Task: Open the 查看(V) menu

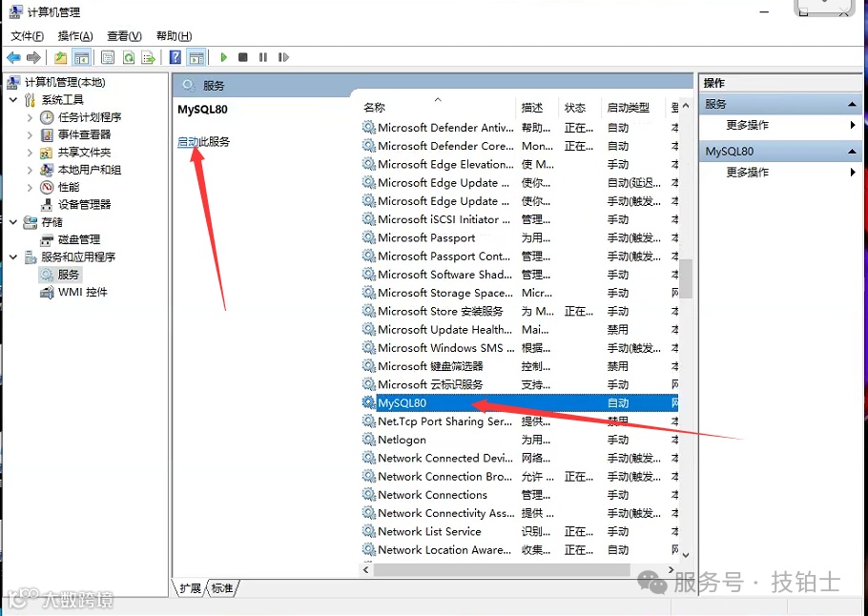Action: (125, 36)
